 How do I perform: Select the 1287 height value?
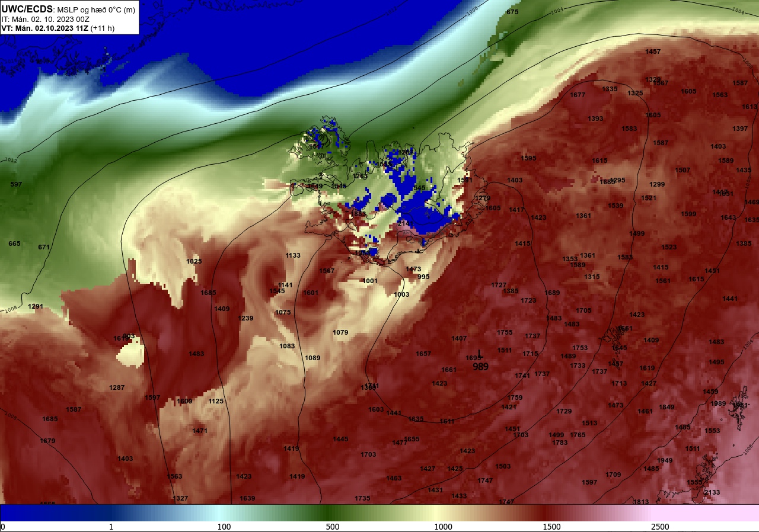[117, 387]
